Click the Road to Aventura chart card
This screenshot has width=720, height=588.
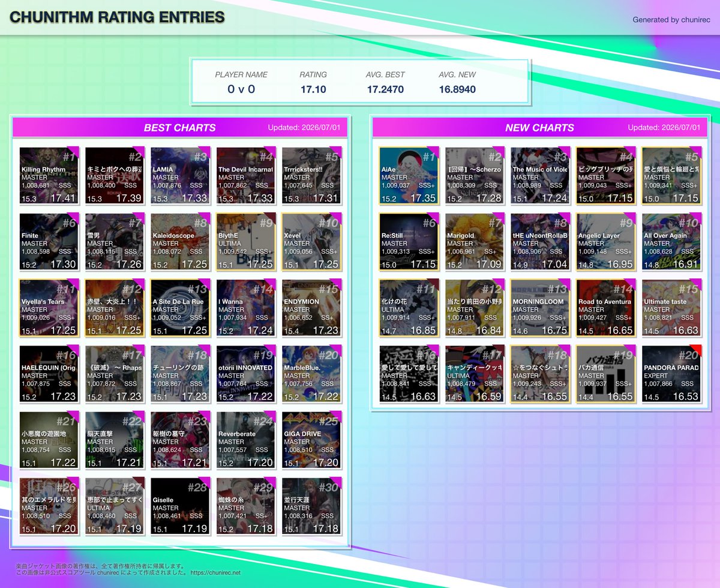pos(606,307)
